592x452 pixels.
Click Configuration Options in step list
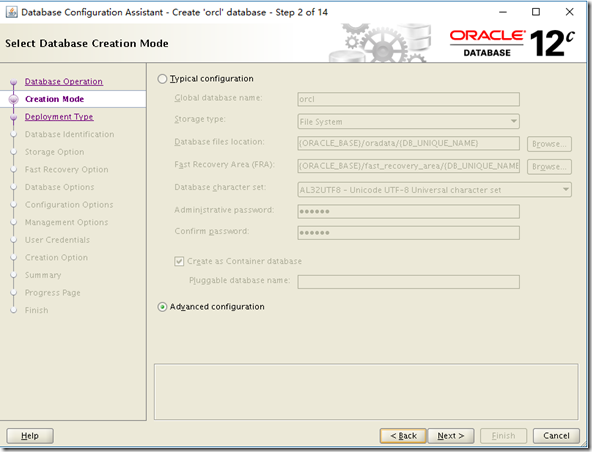click(x=69, y=205)
